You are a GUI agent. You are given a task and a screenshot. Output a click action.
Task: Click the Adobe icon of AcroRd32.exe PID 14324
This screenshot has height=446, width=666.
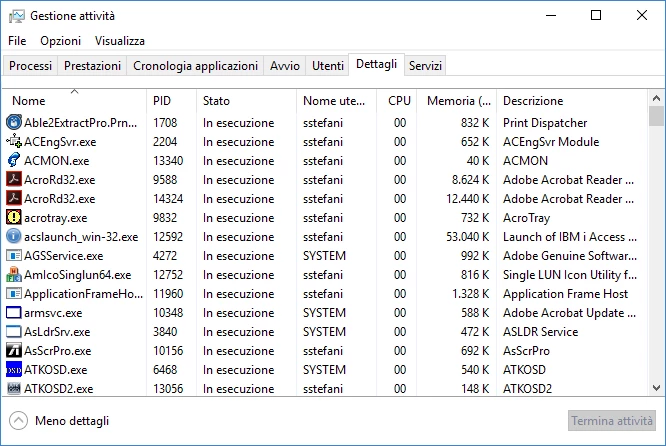[14, 198]
